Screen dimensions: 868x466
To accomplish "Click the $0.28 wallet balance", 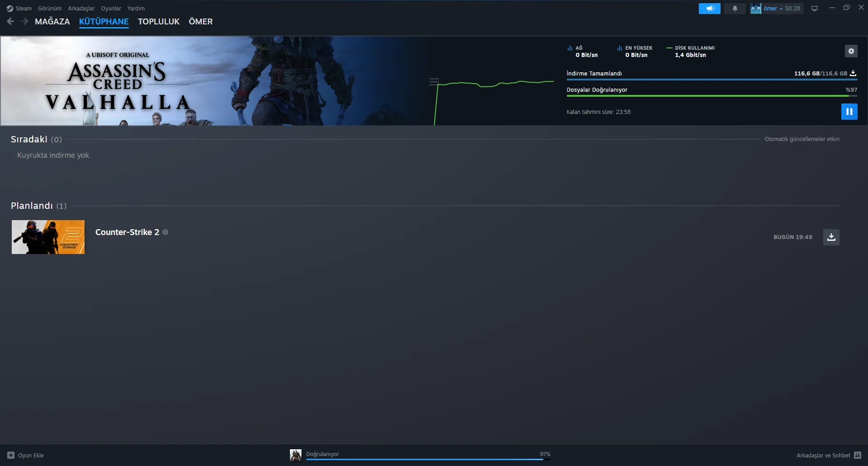I will point(792,9).
